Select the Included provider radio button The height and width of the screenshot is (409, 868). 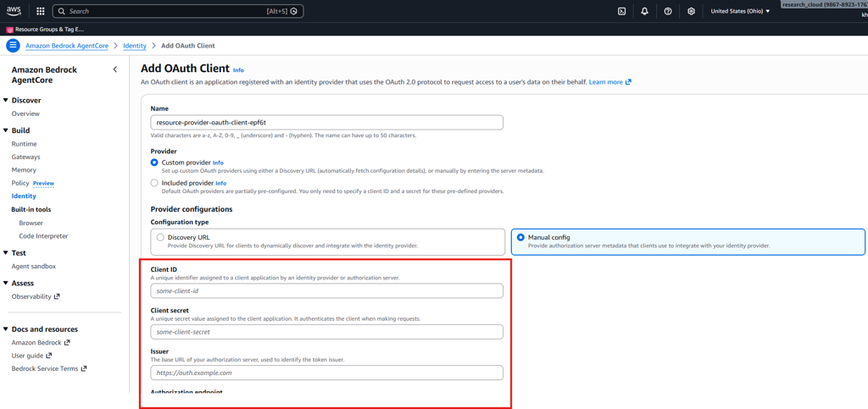click(x=154, y=183)
